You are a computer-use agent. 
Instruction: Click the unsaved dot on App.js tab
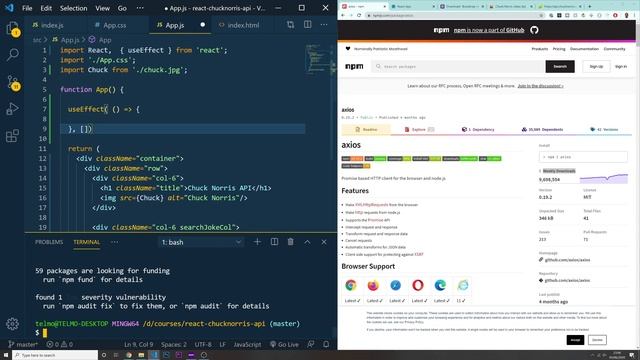click(202, 25)
